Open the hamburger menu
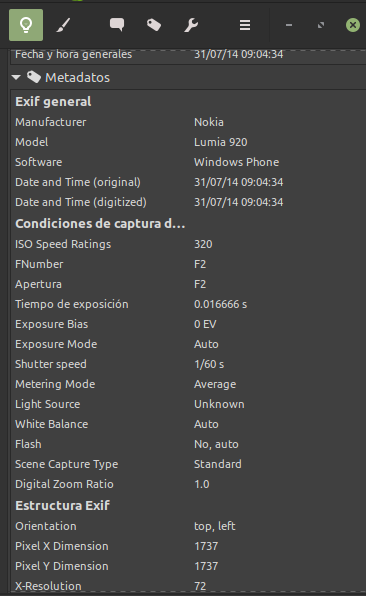The image size is (366, 596). (245, 25)
